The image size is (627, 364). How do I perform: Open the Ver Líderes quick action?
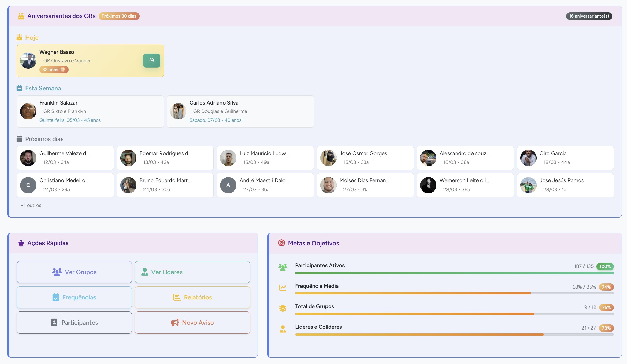pyautogui.click(x=192, y=272)
